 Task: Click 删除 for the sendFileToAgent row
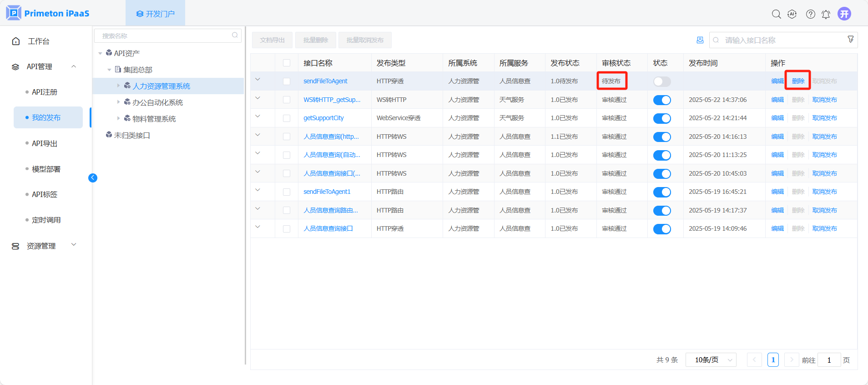click(x=798, y=81)
